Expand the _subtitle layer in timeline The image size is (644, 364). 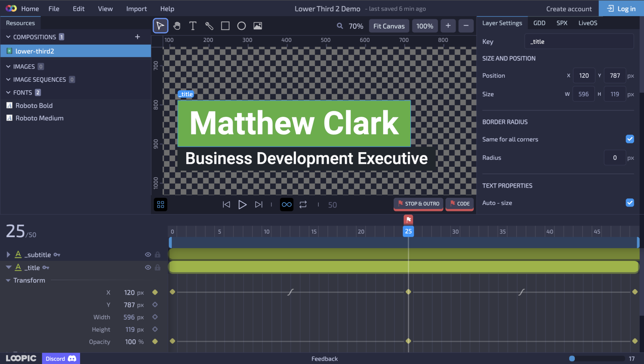(x=8, y=254)
